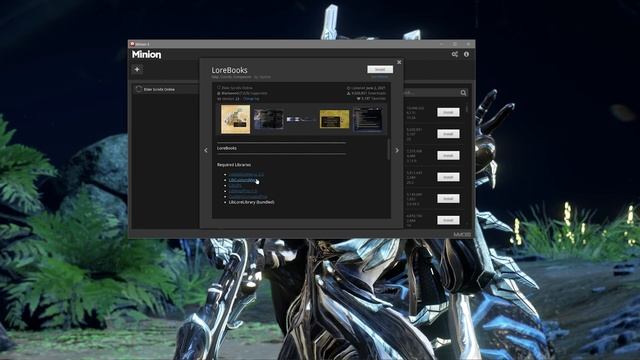Open the Change log link
This screenshot has width=640, height=360.
click(251, 99)
